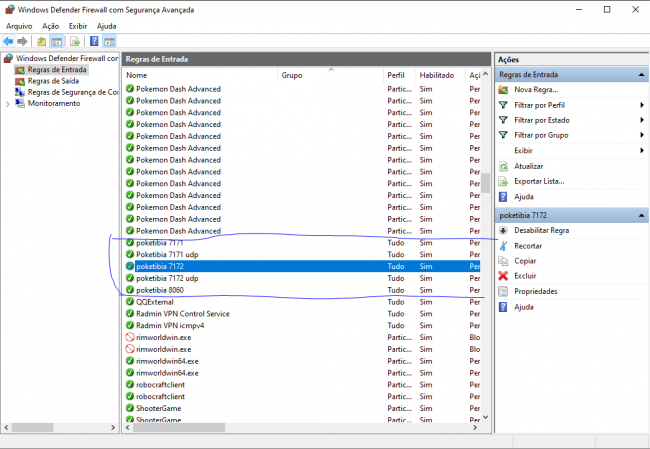Sort by the Grupo column header
The height and width of the screenshot is (449, 650).
330,75
